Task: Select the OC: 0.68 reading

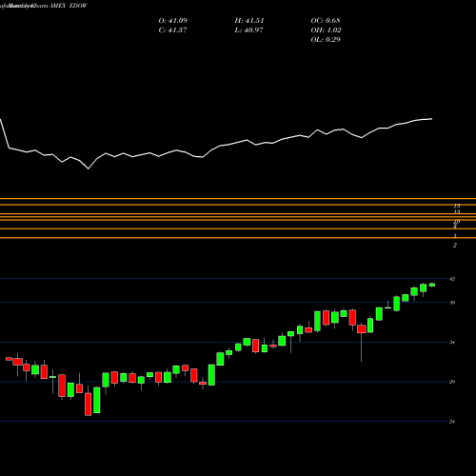Action: click(326, 21)
